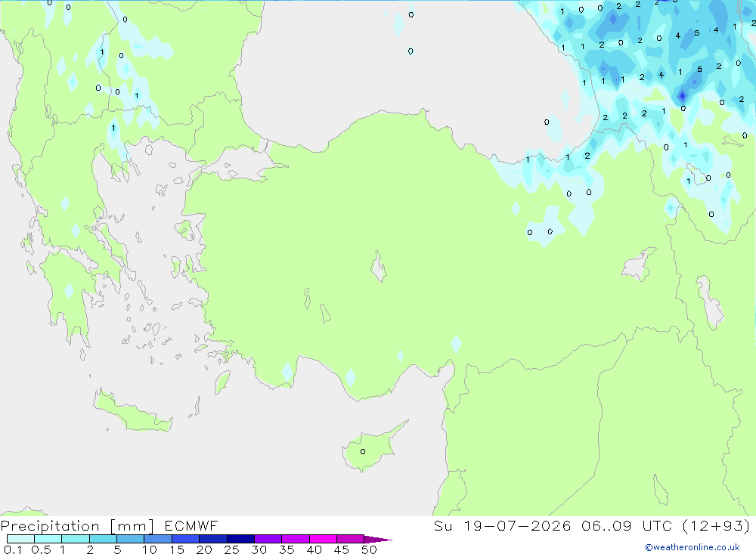Click the 5–10 mm light blue legend swatch
756x554 pixels.
(131, 539)
